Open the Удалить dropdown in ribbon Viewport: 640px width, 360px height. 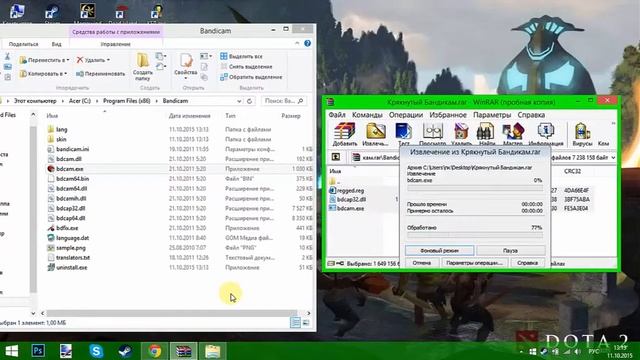click(x=108, y=60)
